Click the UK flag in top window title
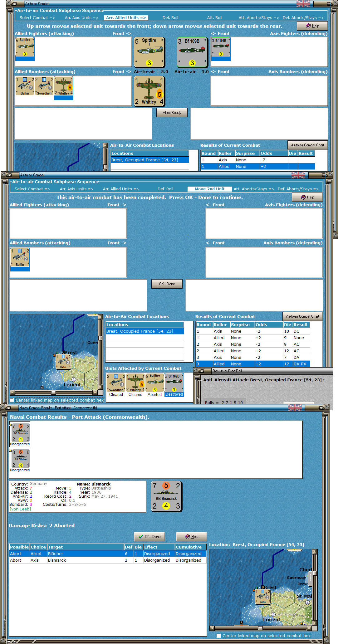This screenshot has width=338, height=644. pyautogui.click(x=303, y=4)
